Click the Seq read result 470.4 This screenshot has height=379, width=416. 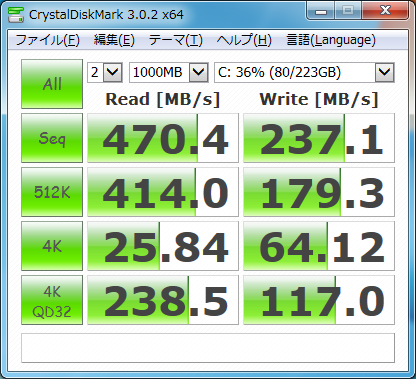pyautogui.click(x=163, y=138)
